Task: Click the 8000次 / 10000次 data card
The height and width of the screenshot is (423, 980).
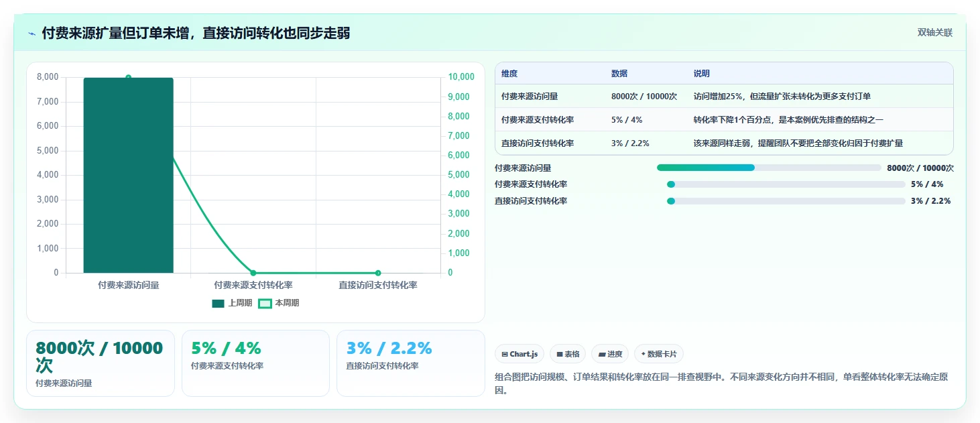Action: [x=101, y=363]
